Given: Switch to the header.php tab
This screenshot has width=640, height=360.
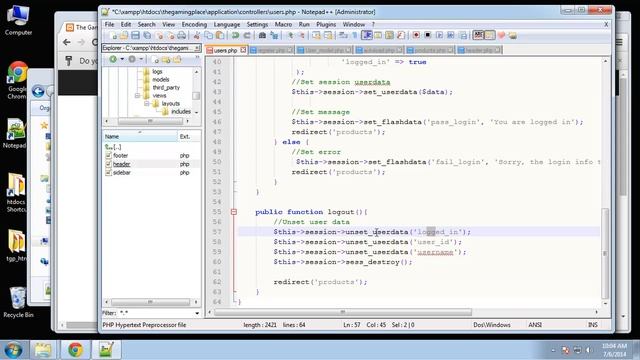Looking at the screenshot, I should pos(479,50).
